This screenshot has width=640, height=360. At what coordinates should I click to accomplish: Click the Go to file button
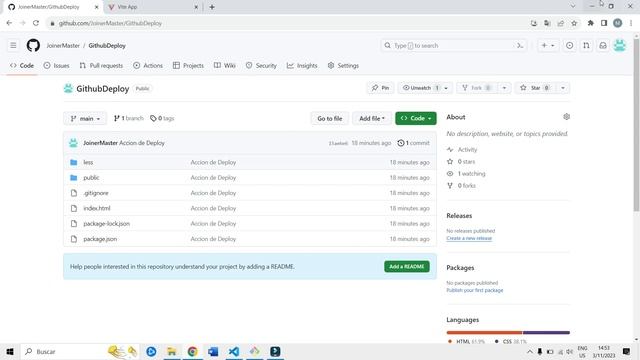click(x=330, y=118)
